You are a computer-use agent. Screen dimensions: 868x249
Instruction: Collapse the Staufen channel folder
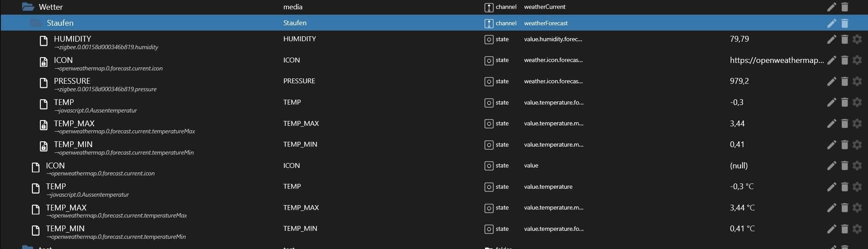coord(36,23)
